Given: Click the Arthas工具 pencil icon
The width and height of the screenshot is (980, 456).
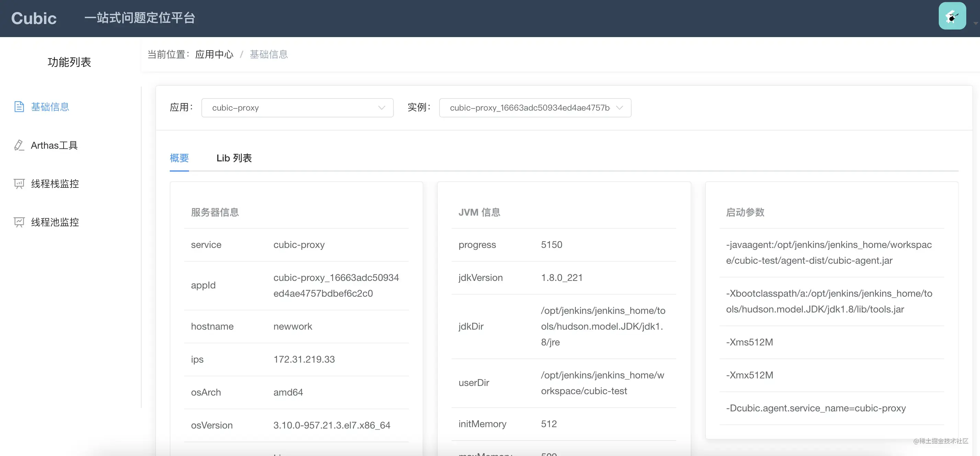Looking at the screenshot, I should pos(19,145).
